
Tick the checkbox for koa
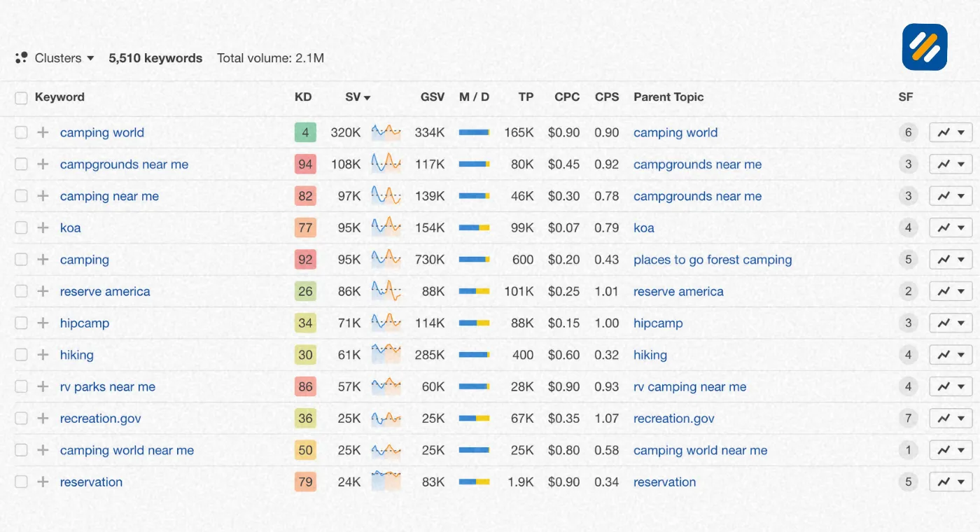click(x=21, y=227)
